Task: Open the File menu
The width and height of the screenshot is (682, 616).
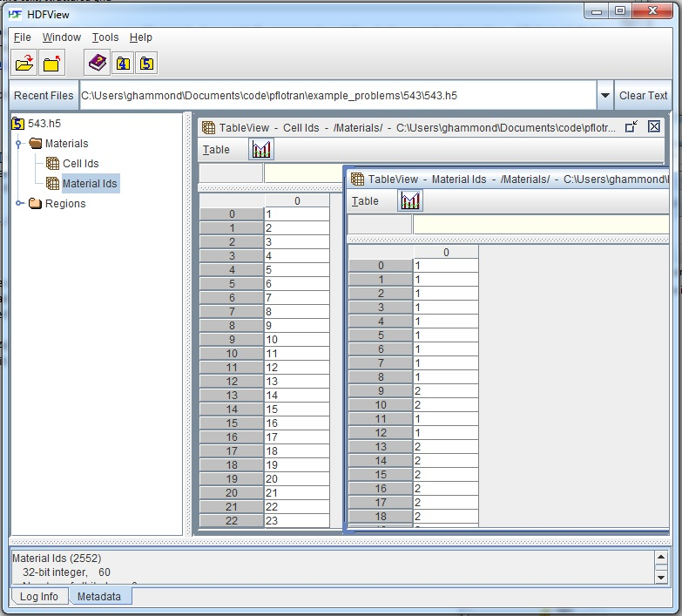Action: coord(22,37)
